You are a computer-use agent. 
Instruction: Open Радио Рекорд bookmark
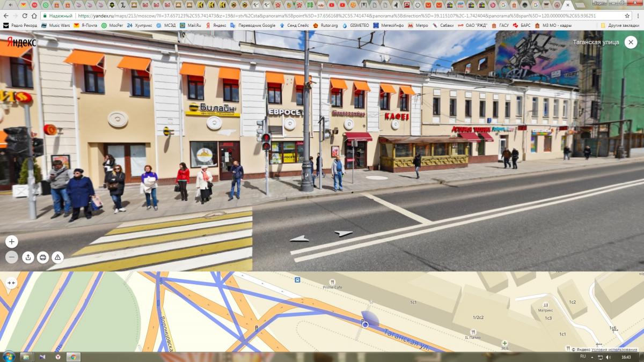[x=20, y=25]
